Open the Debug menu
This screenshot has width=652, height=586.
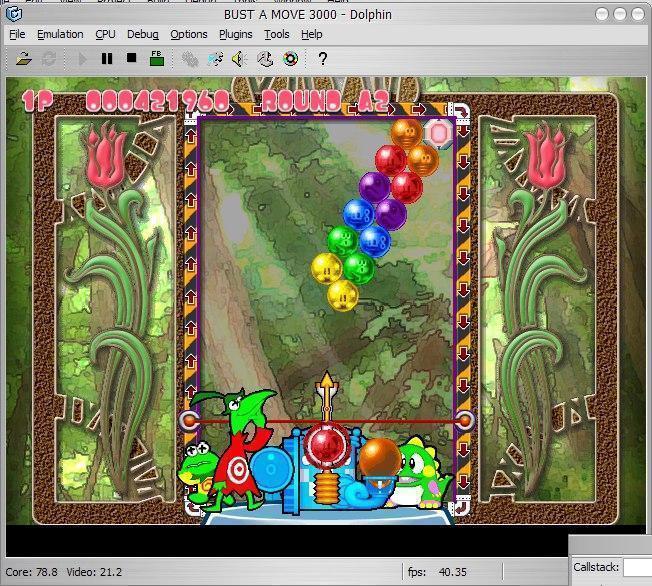[x=142, y=34]
